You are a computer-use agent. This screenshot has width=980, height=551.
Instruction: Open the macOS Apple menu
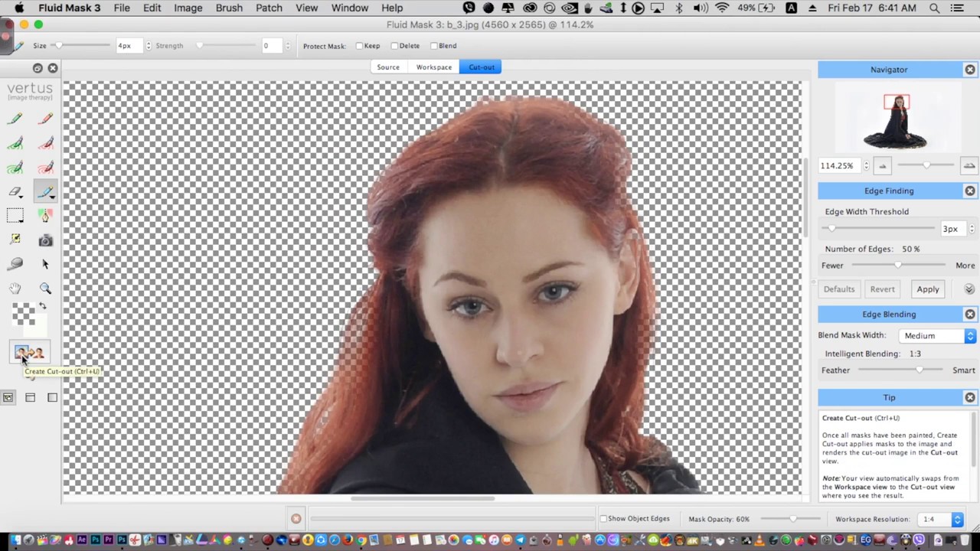coord(19,8)
